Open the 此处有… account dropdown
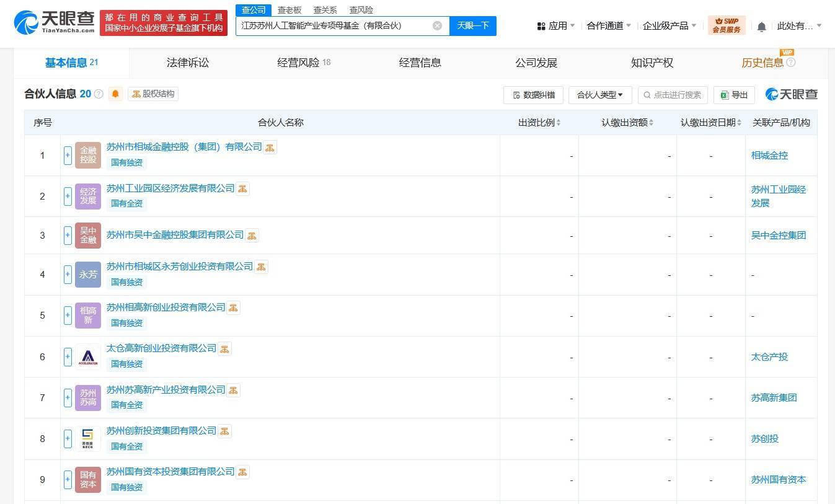Screen dimensions: 835x504 799,26
